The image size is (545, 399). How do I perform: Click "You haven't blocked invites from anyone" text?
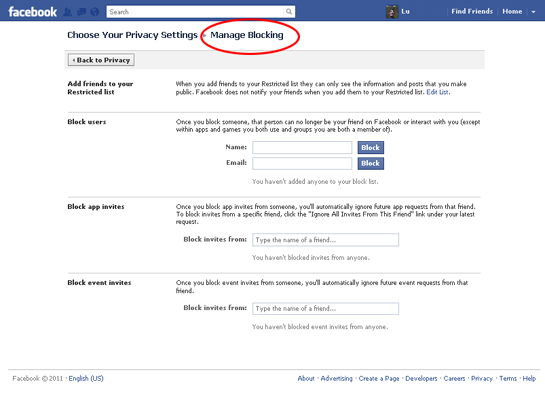(x=311, y=258)
